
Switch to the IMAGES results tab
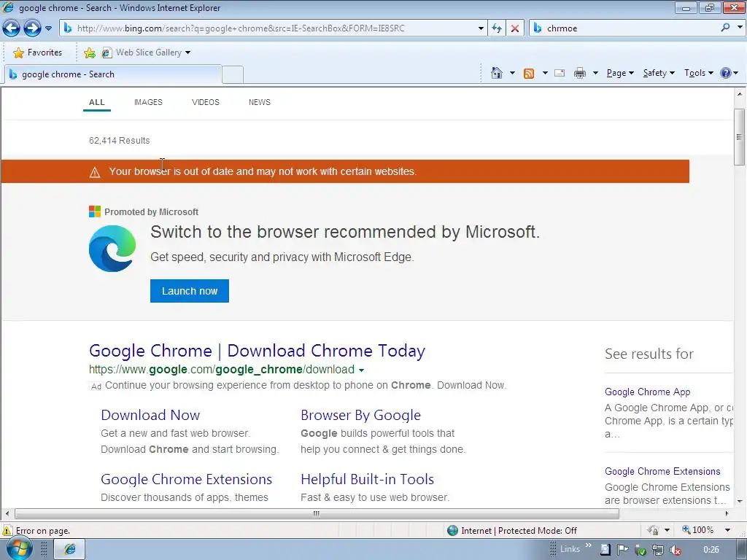point(148,102)
